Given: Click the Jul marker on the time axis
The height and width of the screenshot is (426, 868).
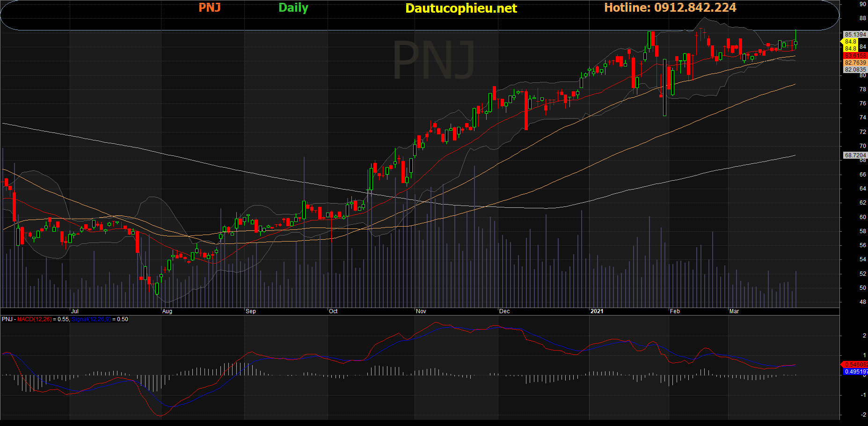Looking at the screenshot, I should click(74, 311).
